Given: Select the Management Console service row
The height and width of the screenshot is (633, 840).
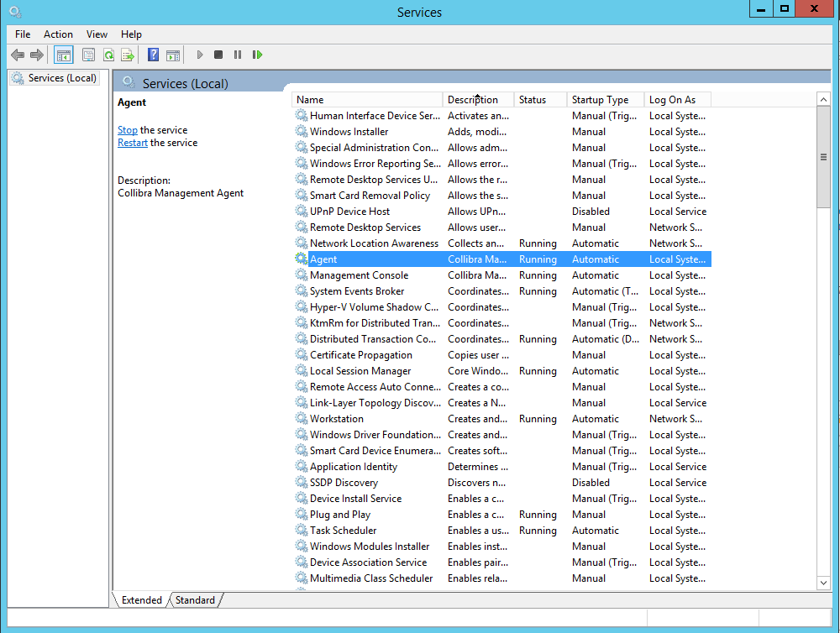Looking at the screenshot, I should coord(359,275).
